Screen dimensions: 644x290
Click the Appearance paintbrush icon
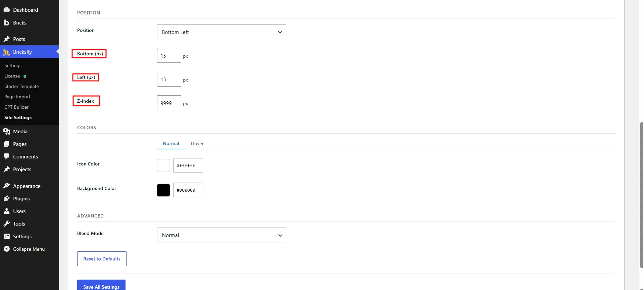(7, 186)
